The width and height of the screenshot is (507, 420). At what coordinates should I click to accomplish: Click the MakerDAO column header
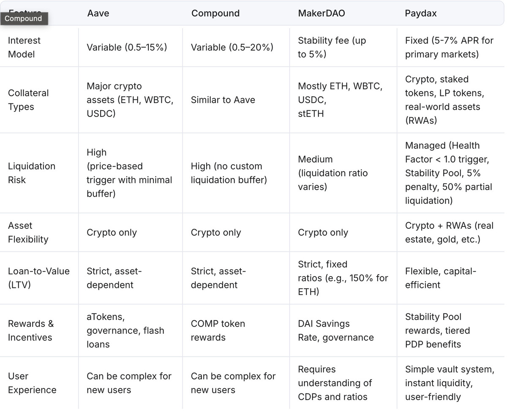(322, 14)
